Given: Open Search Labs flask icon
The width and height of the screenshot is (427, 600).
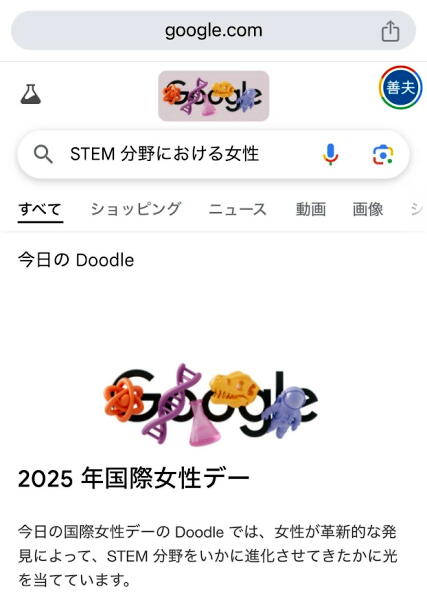Looking at the screenshot, I should (31, 95).
